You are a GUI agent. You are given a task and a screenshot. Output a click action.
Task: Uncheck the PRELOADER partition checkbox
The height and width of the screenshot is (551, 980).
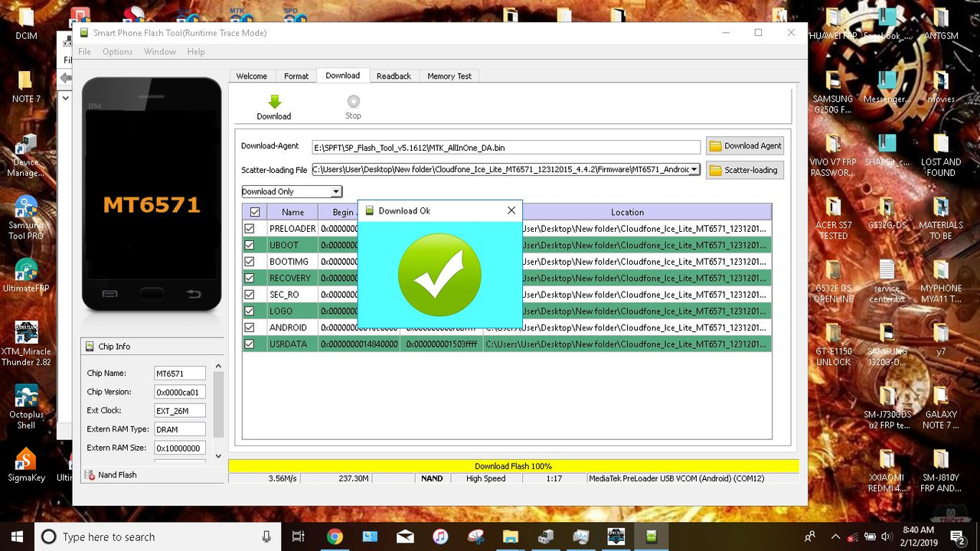250,229
